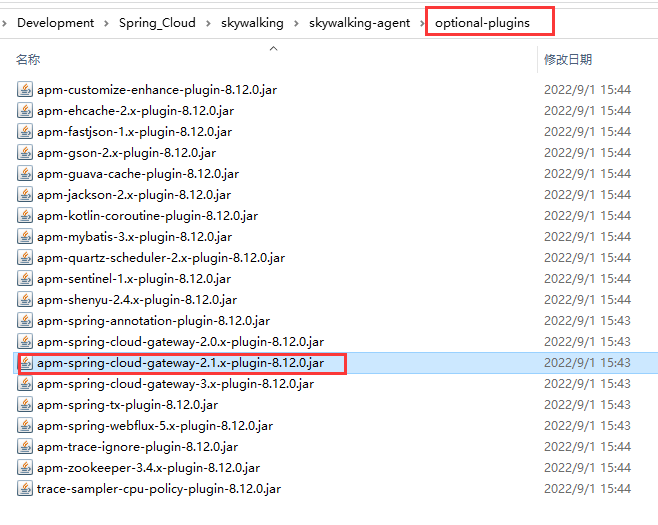Select file name trace-sampler-cpu-policy-plugin-8.12.0.jar
This screenshot has width=658, height=525.
point(159,488)
